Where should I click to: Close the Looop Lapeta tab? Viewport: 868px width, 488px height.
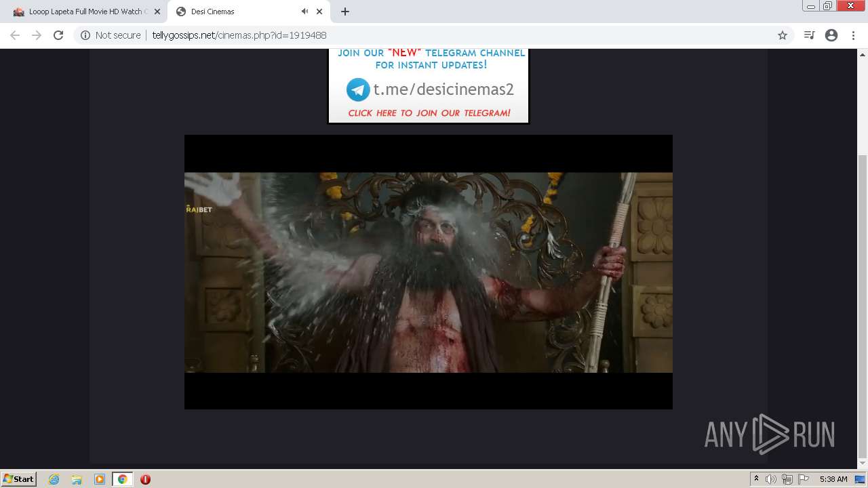click(x=157, y=12)
